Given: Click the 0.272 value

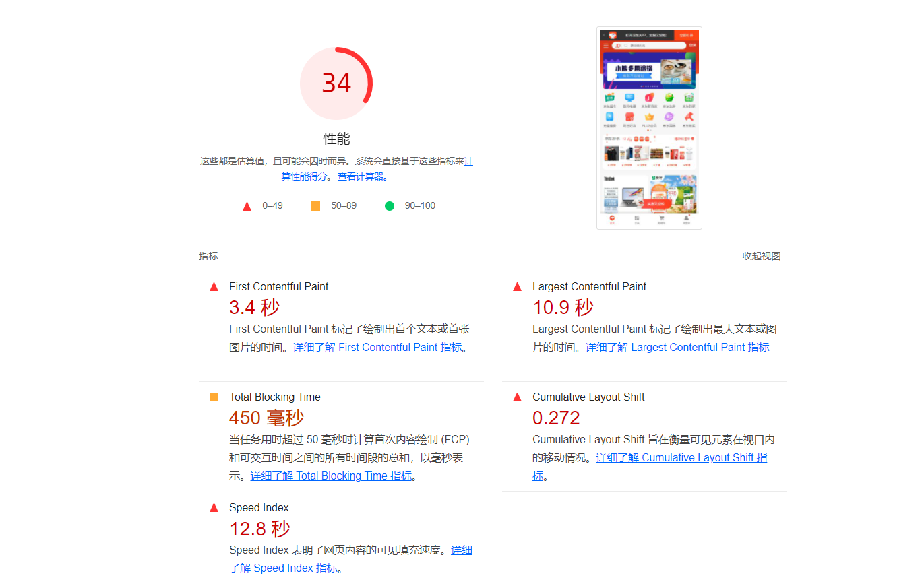Looking at the screenshot, I should (x=556, y=418).
